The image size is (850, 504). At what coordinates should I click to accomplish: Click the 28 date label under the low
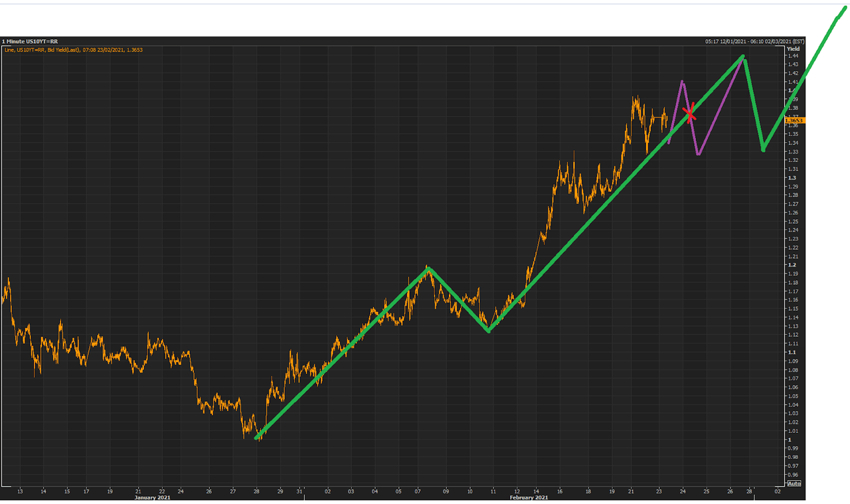256,491
